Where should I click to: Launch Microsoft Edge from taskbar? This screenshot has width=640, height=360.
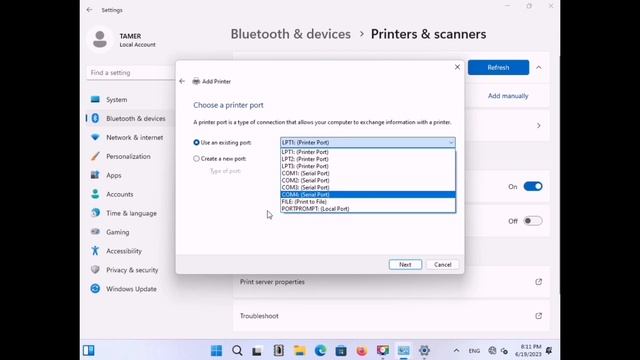click(320, 350)
